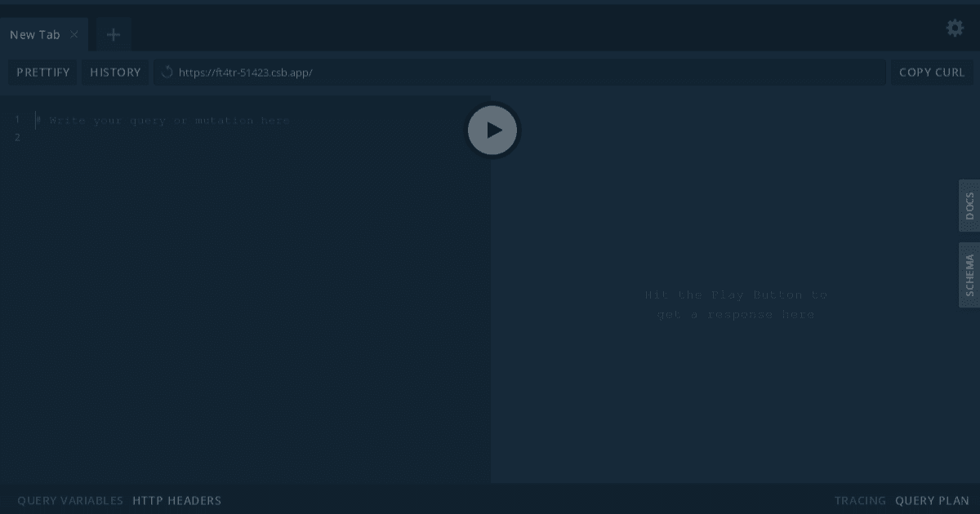Refresh the schema using the reload icon
Viewport: 980px width, 514px height.
[166, 72]
